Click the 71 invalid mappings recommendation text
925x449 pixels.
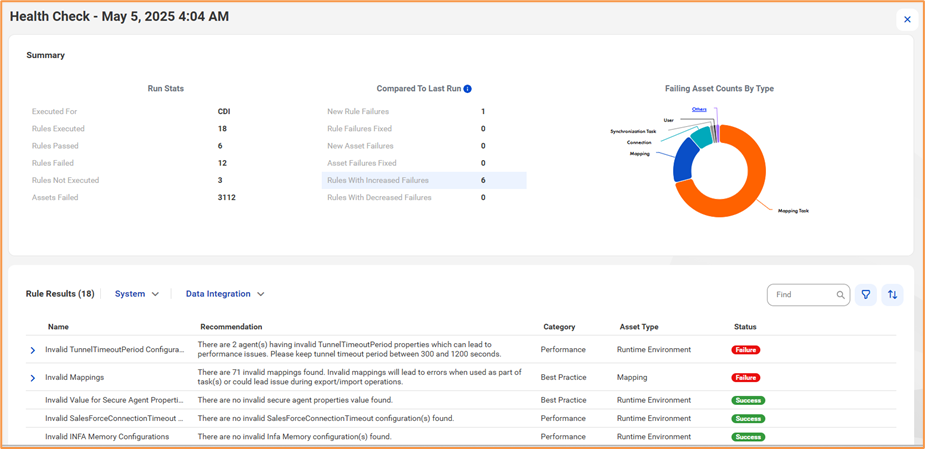[x=357, y=377]
